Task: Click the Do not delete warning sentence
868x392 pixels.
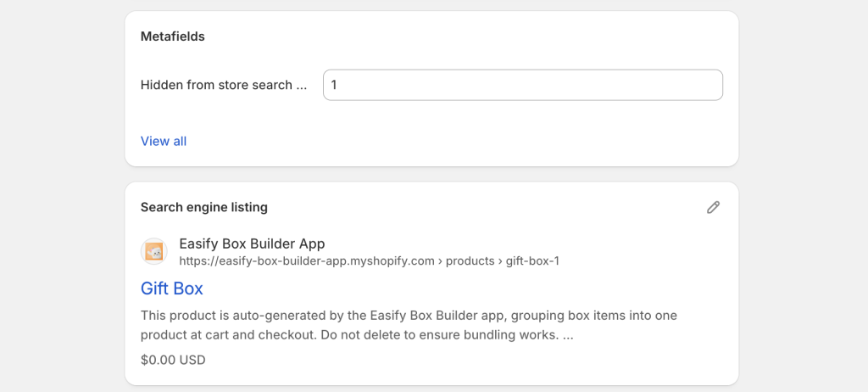Action: [466, 334]
